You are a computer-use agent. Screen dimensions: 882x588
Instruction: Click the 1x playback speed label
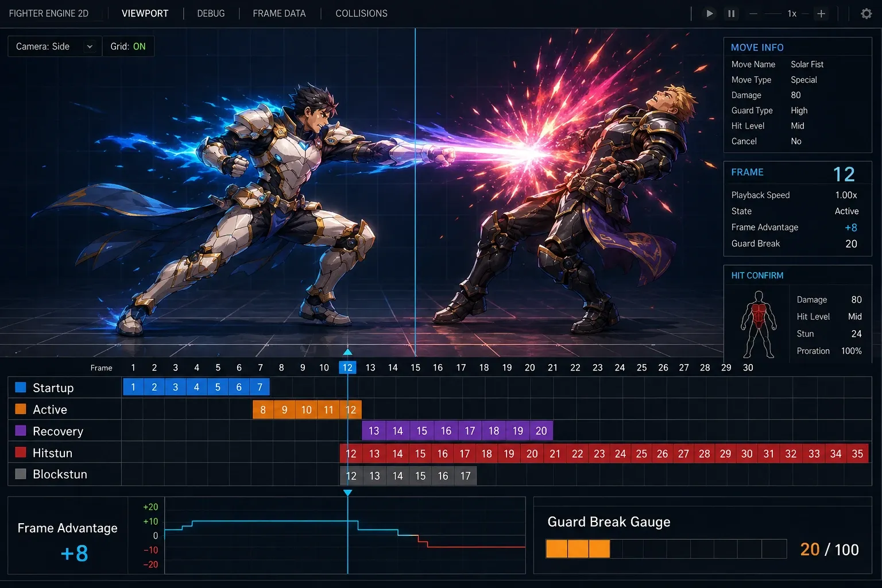(x=792, y=13)
